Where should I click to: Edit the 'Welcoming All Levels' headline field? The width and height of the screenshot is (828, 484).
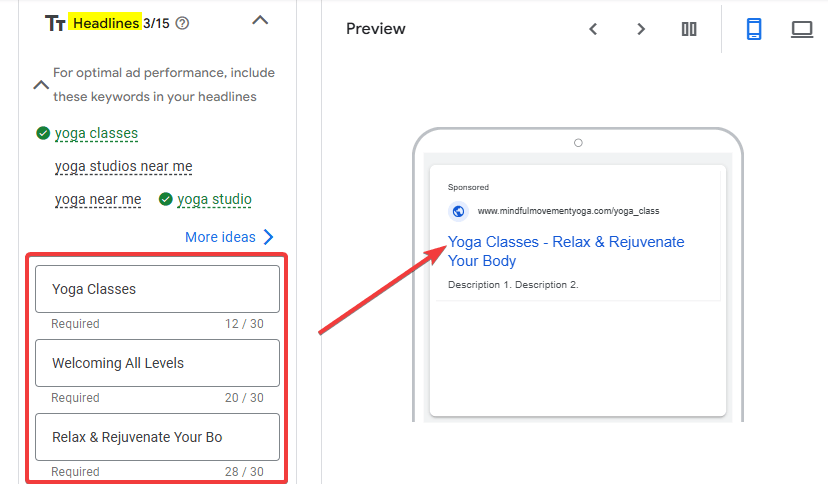[x=157, y=363]
